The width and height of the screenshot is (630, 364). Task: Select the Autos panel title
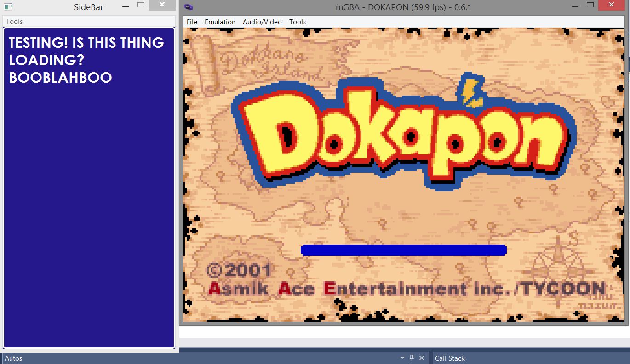13,358
